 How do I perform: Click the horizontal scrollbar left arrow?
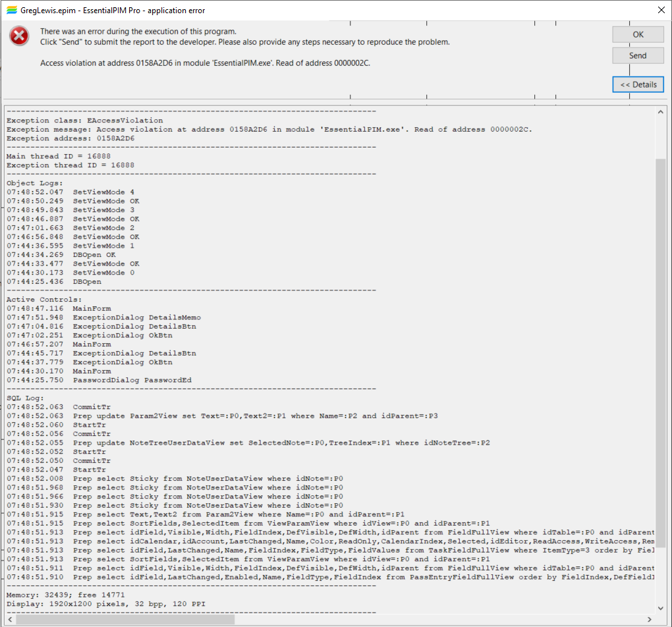[x=11, y=619]
